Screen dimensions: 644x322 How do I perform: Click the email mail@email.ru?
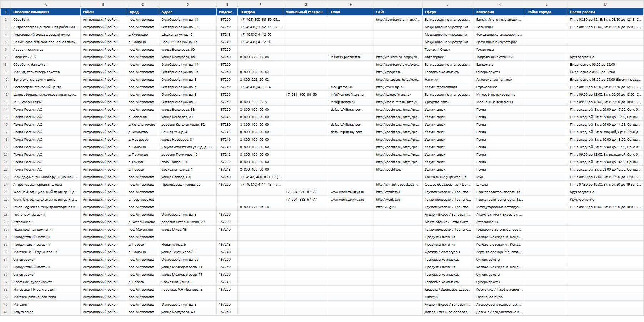[351, 87]
